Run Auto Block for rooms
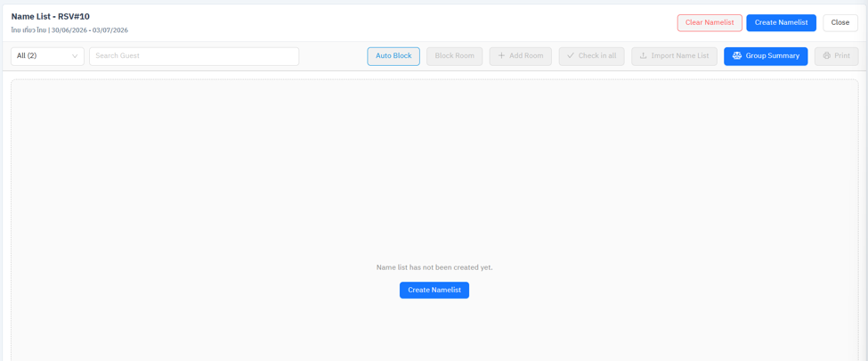Image resolution: width=868 pixels, height=361 pixels. (393, 56)
